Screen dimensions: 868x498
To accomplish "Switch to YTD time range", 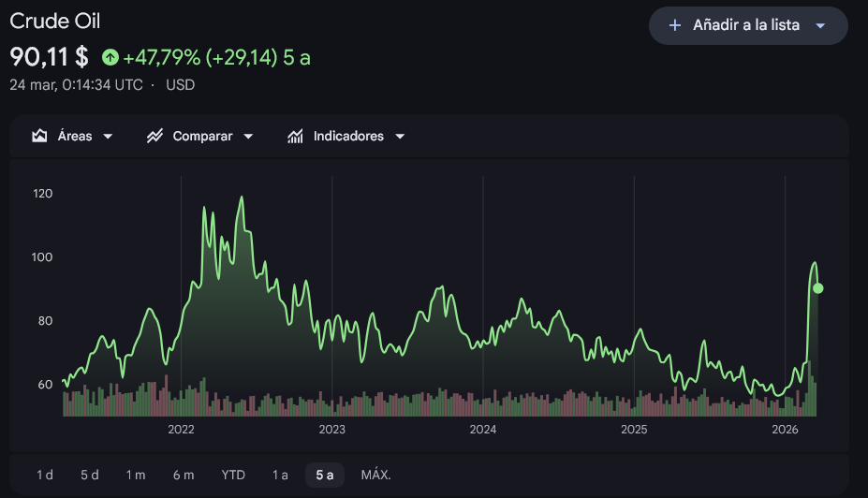I will tap(233, 475).
